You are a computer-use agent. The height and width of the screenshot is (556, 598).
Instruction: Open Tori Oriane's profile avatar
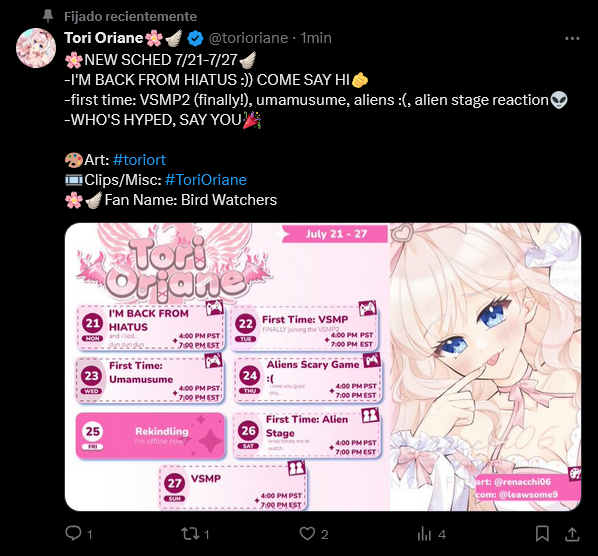coord(36,48)
